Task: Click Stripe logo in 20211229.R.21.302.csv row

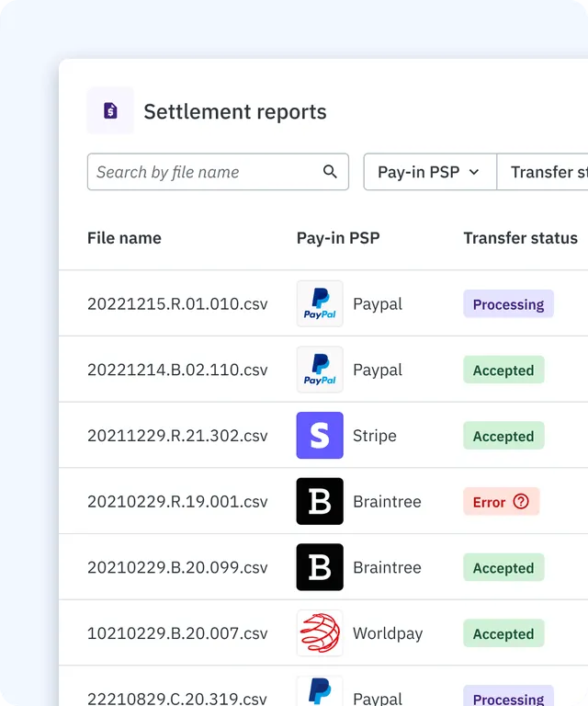Action: click(x=320, y=436)
